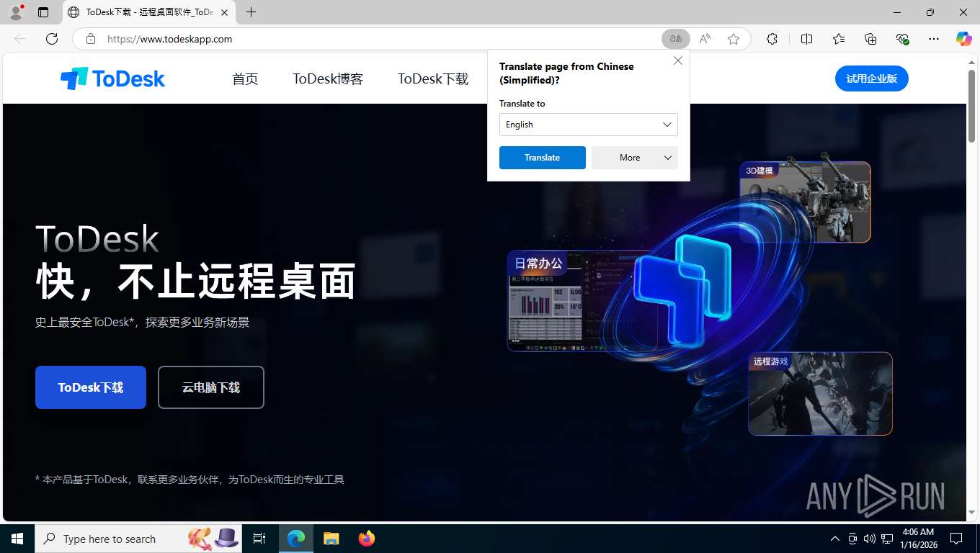Click the Microsoft Edge taskbar icon
The width and height of the screenshot is (980, 553).
(296, 539)
